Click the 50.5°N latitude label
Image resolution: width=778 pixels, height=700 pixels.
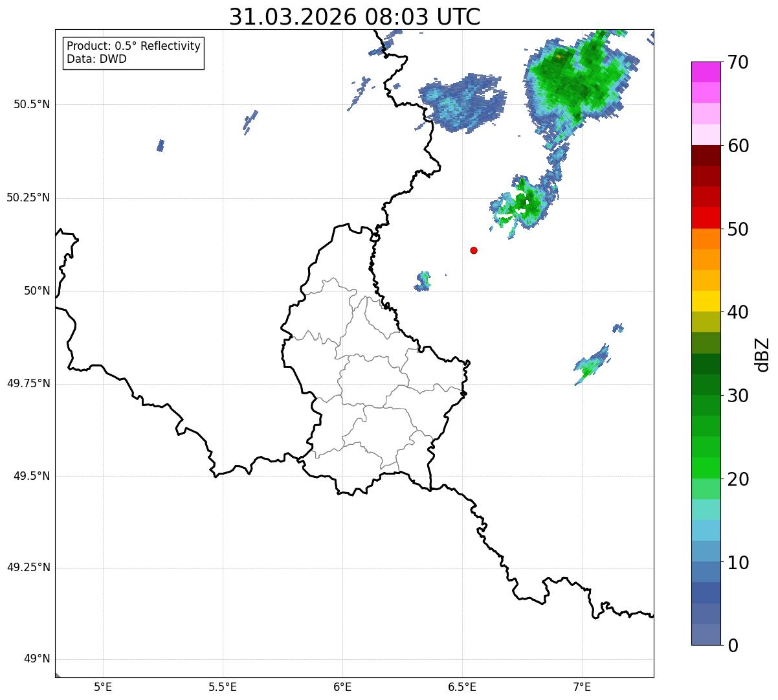point(31,104)
